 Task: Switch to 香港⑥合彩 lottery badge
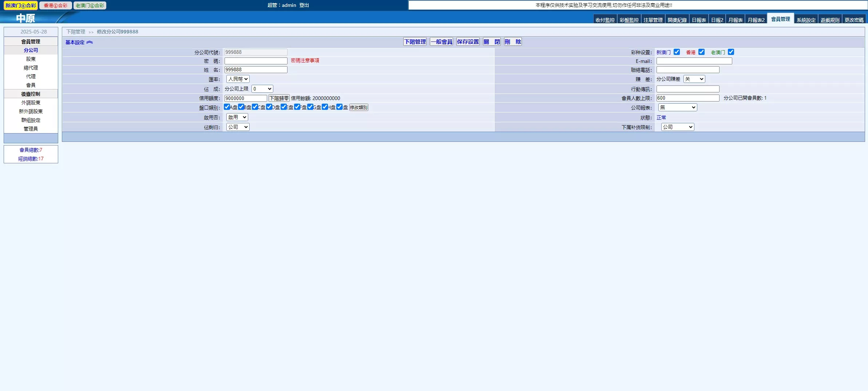point(55,5)
